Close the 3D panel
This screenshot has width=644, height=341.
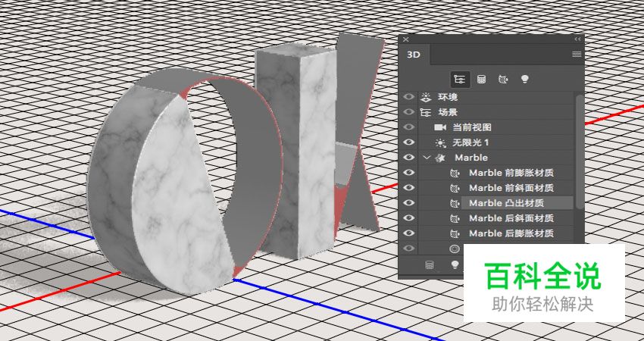(x=406, y=39)
